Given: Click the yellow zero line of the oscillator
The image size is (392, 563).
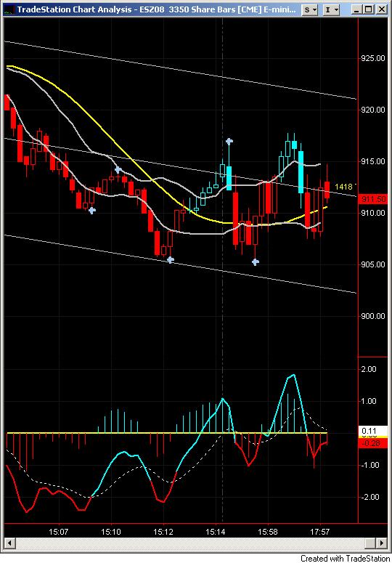Looking at the screenshot, I should click(x=167, y=433).
